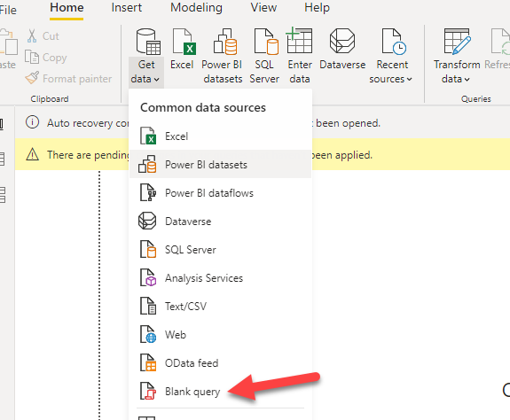Choose Web data source
The image size is (510, 420).
220,335
